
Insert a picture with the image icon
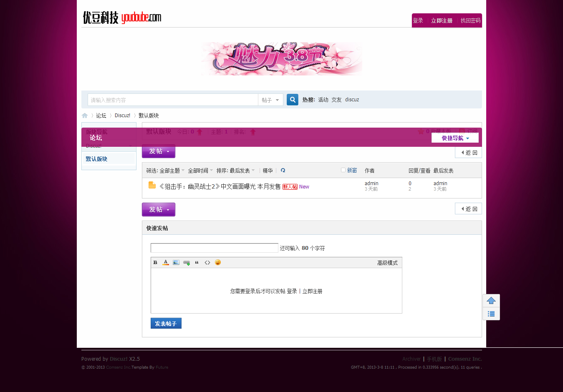coord(176,262)
